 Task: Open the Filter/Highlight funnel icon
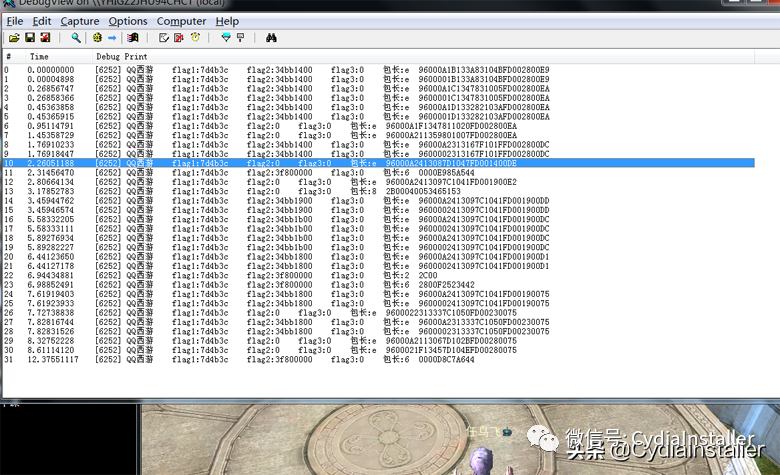226,38
